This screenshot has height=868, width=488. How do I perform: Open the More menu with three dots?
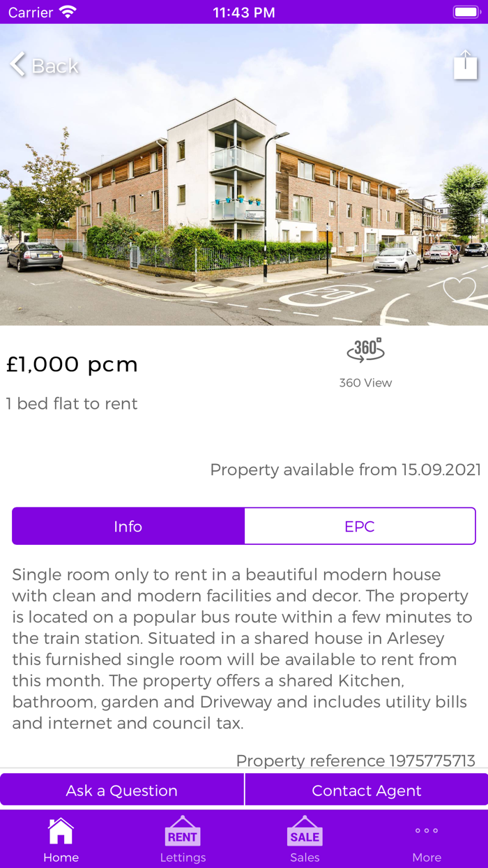(x=426, y=835)
